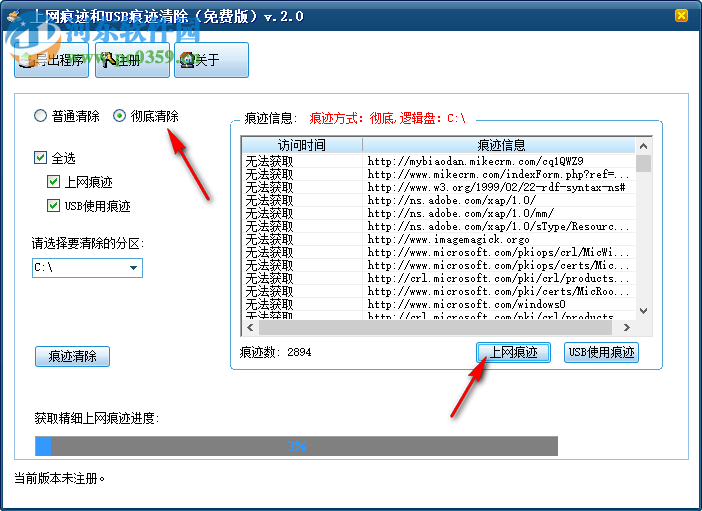Viewport: 702px width, 511px height.
Task: Select the mybiaodan.mikecrm.com row
Action: click(438, 161)
